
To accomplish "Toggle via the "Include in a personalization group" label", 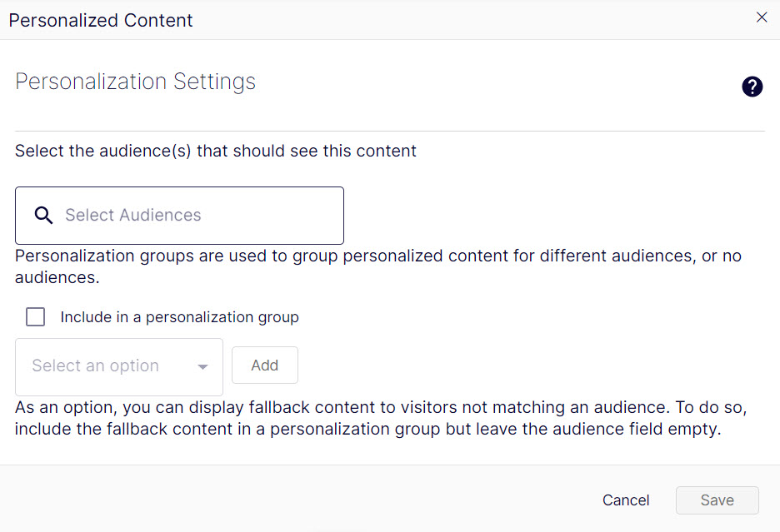I will click(x=179, y=317).
